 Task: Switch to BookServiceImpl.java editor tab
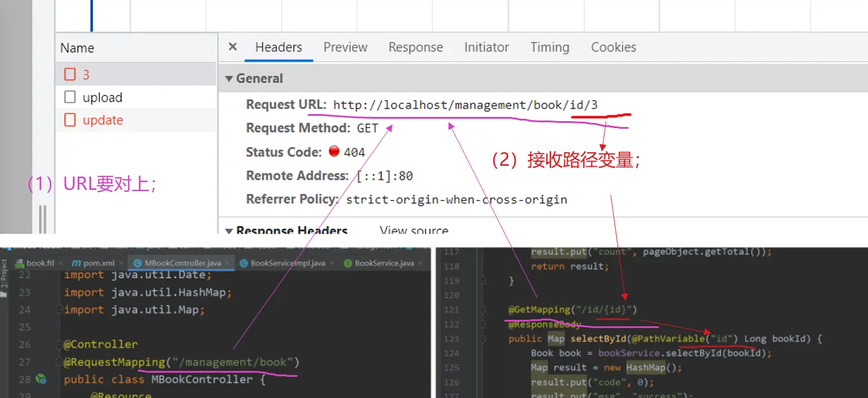(288, 263)
